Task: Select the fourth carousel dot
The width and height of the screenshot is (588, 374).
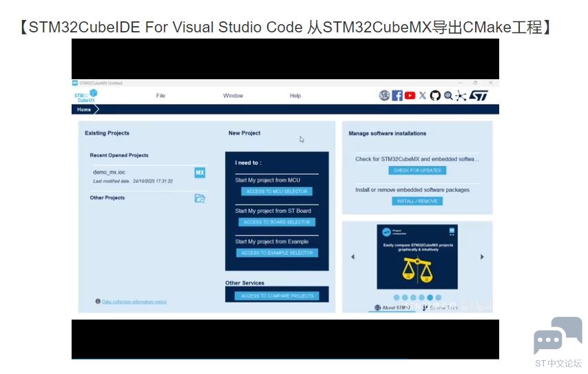Action: click(x=421, y=298)
